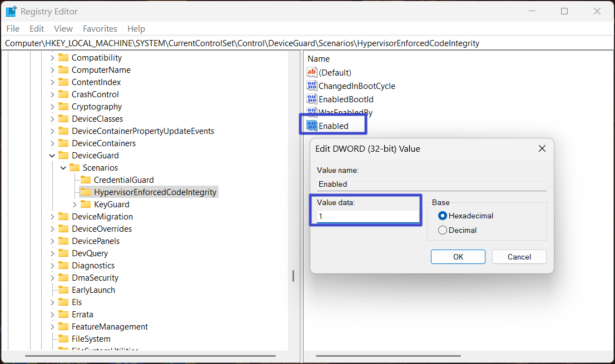The height and width of the screenshot is (364, 615).
Task: Click the Cryptography folder icon
Action: coord(63,106)
